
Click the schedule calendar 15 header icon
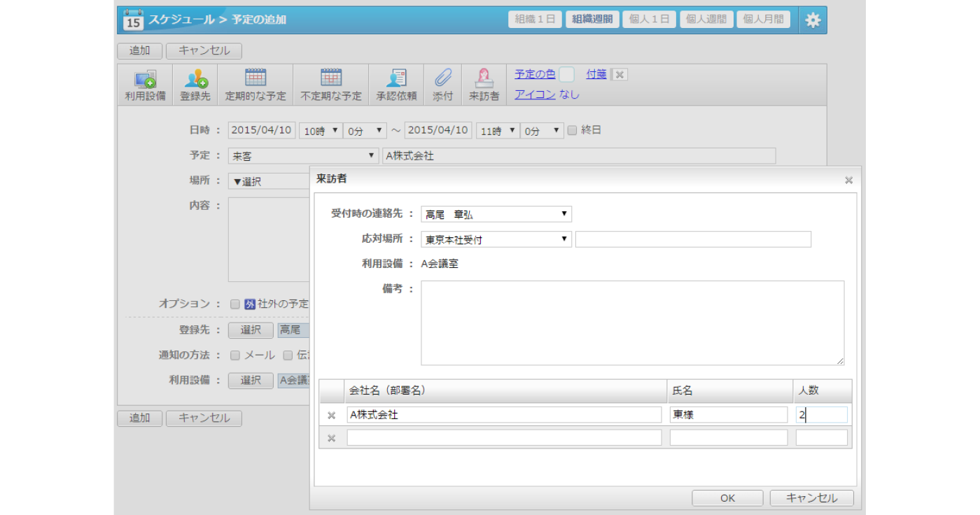pyautogui.click(x=133, y=20)
